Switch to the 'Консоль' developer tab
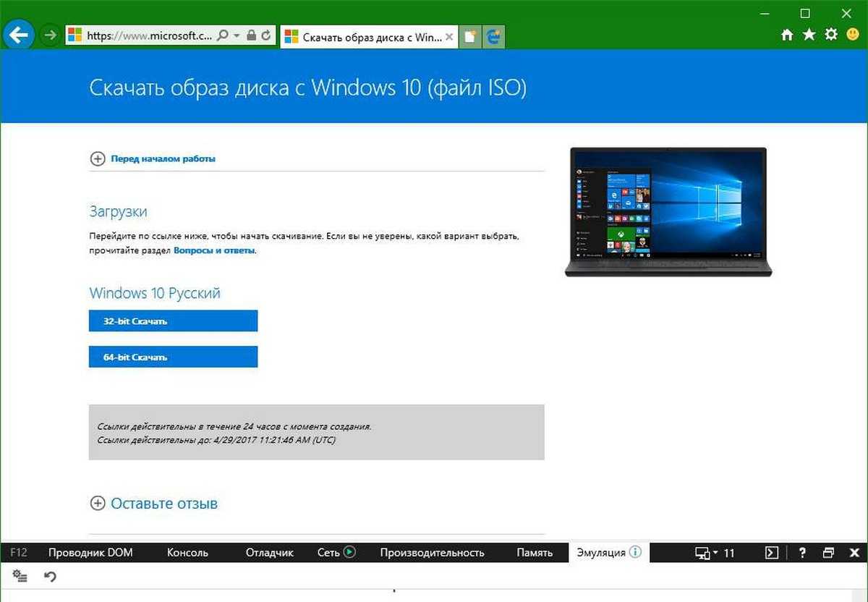This screenshot has height=602, width=868. click(x=187, y=553)
